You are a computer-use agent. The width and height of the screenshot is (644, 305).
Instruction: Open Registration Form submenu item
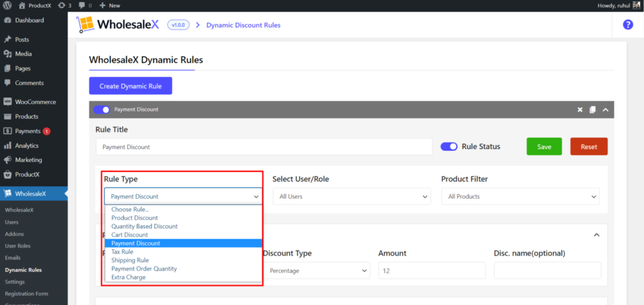point(26,294)
